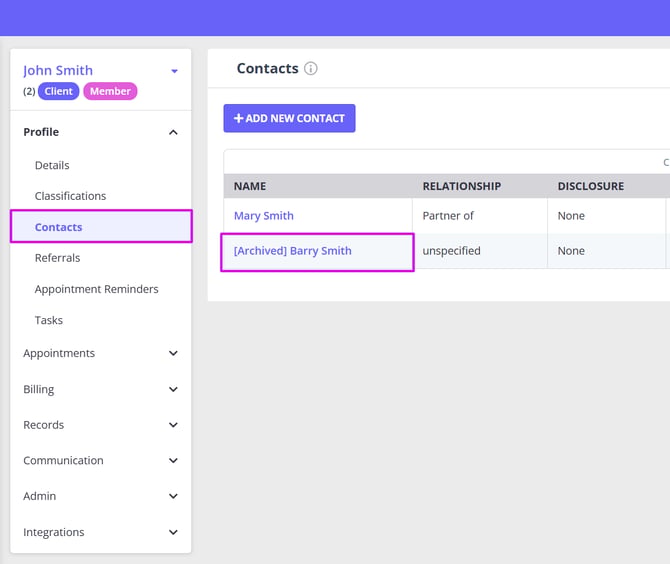Open Mary Smith contact link
Image resolution: width=670 pixels, height=564 pixels.
[264, 216]
